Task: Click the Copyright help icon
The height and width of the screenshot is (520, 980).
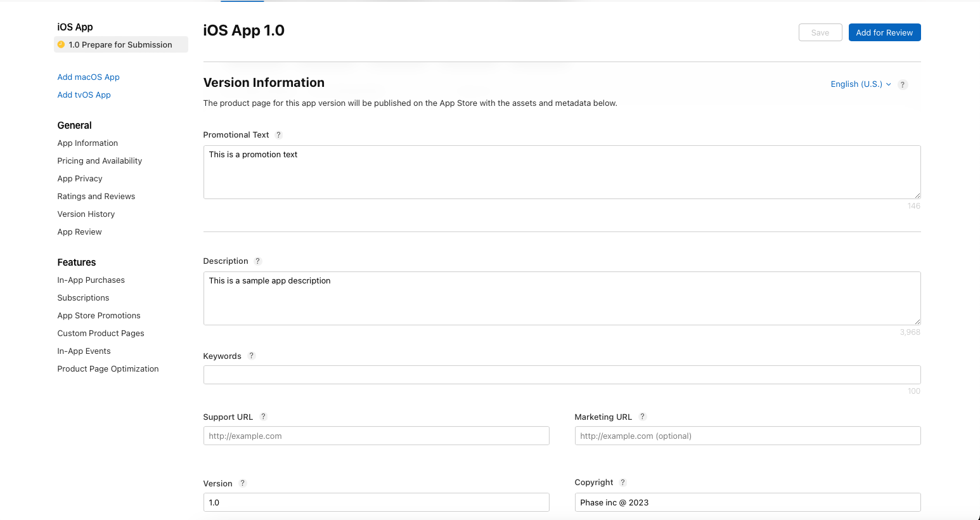Action: coord(622,482)
